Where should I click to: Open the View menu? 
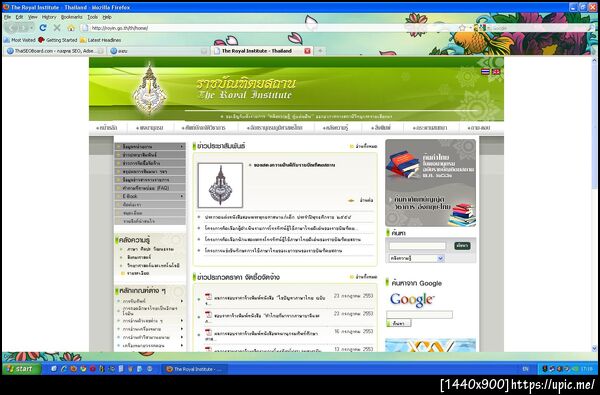tap(33, 17)
